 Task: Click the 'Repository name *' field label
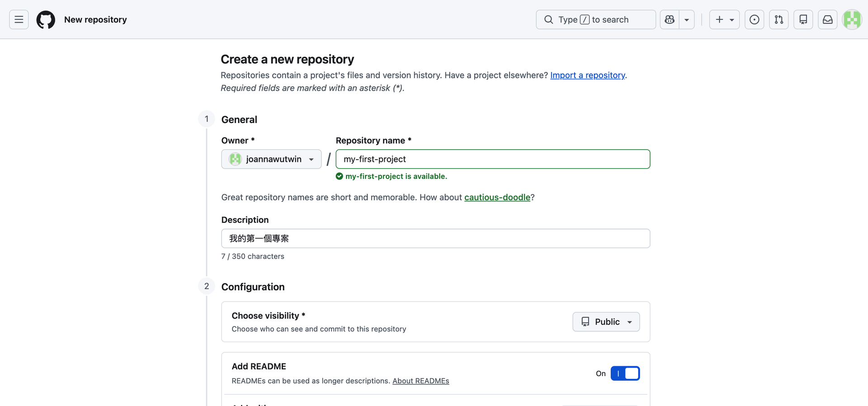coord(373,141)
